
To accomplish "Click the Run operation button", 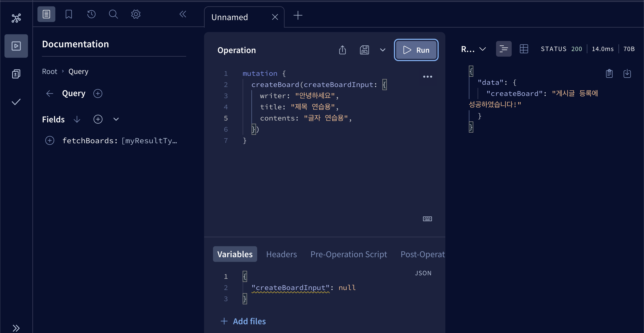I will [x=416, y=50].
